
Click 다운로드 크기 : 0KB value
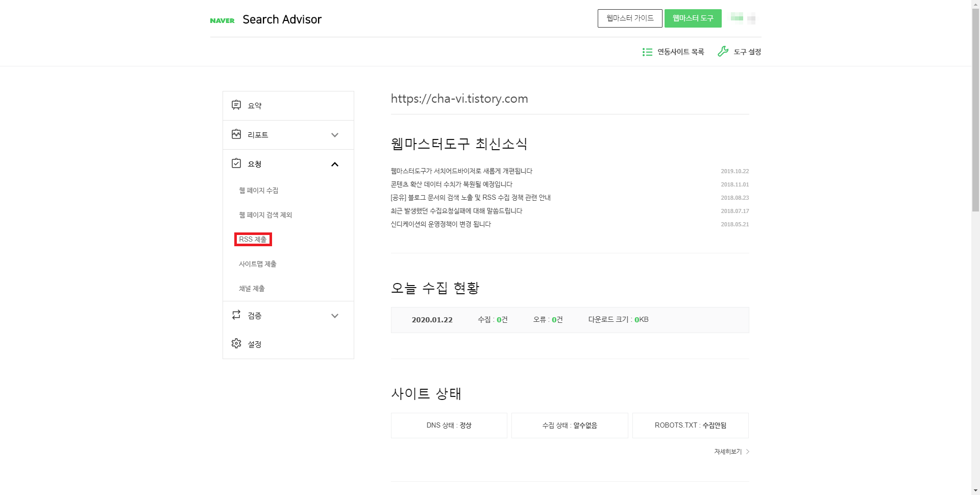coord(618,320)
